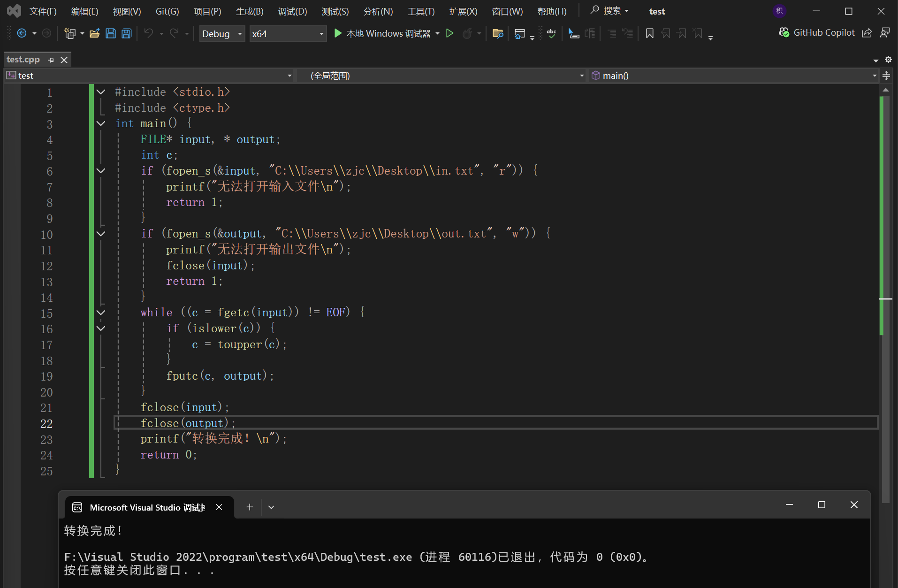Open the navigate backward history dropdown arrow
The image size is (898, 588).
[34, 33]
